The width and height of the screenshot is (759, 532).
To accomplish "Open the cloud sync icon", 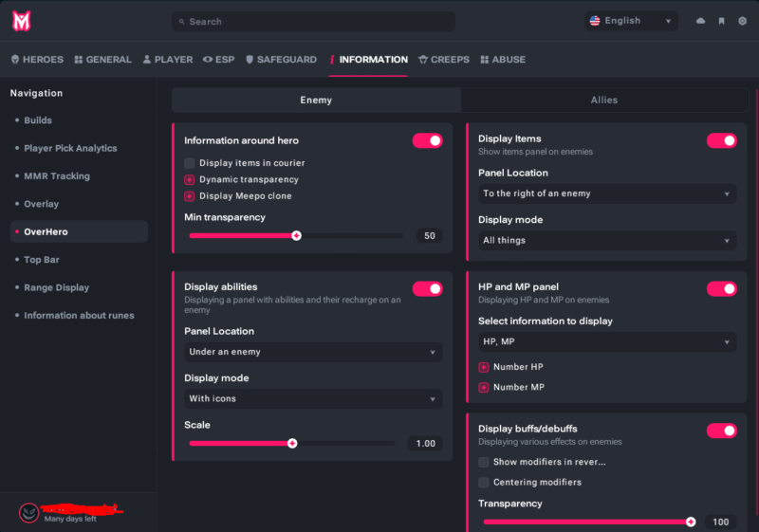I will [x=700, y=21].
